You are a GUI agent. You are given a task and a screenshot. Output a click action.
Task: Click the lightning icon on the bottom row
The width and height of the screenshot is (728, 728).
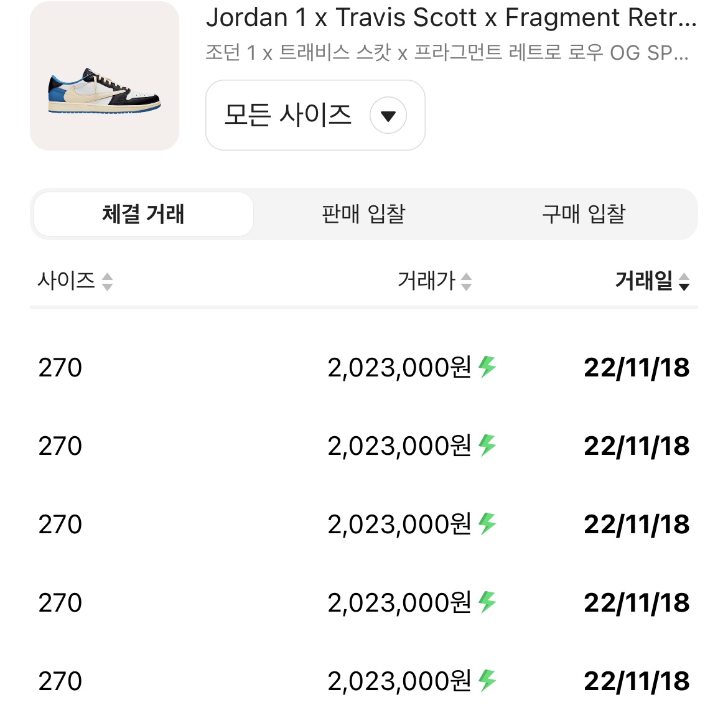[488, 680]
